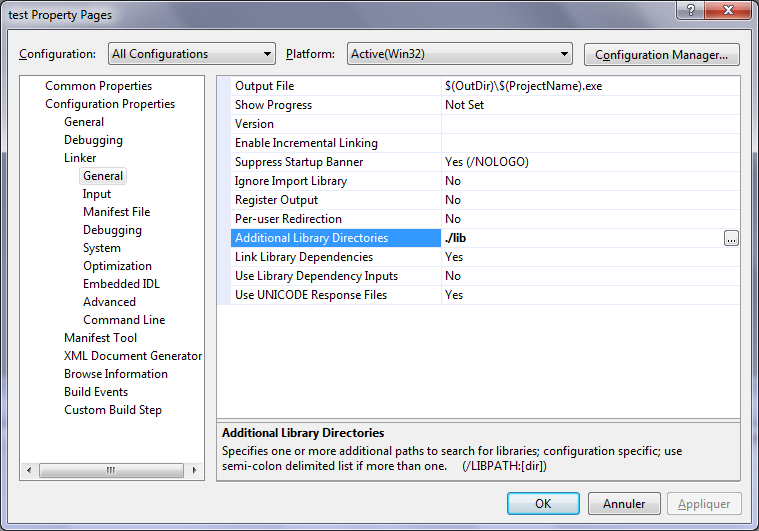The height and width of the screenshot is (531, 759).
Task: Select Build Events in the tree
Action: pos(96,392)
